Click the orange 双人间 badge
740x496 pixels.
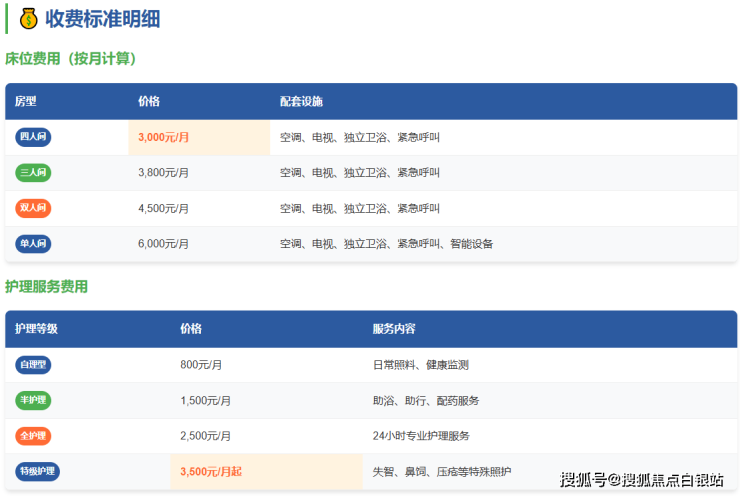tap(33, 208)
